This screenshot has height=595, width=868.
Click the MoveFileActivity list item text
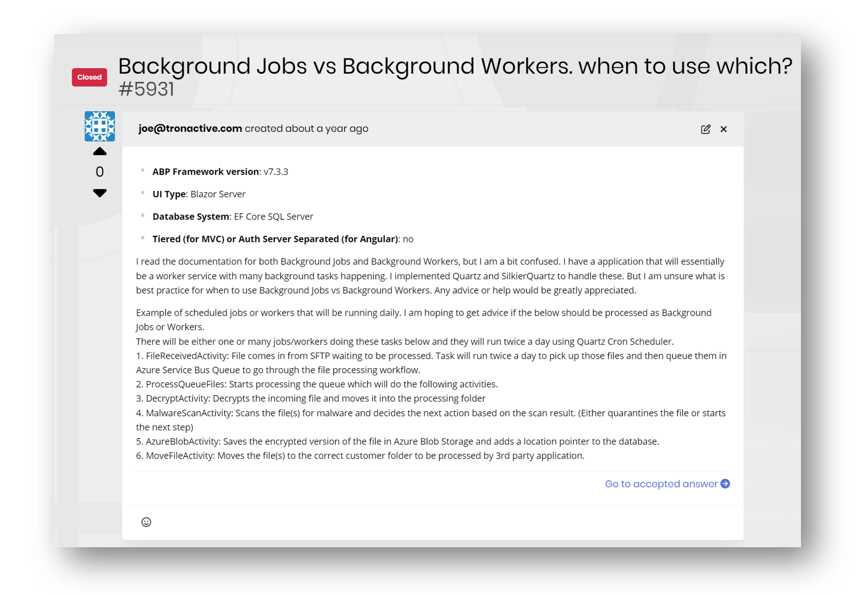[x=365, y=456]
